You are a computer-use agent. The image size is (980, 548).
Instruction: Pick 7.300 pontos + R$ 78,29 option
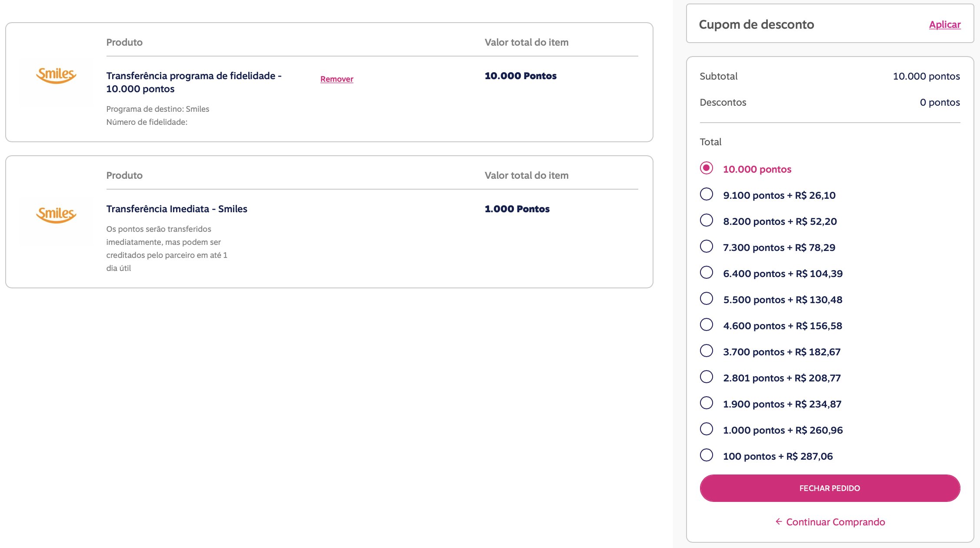(x=707, y=247)
